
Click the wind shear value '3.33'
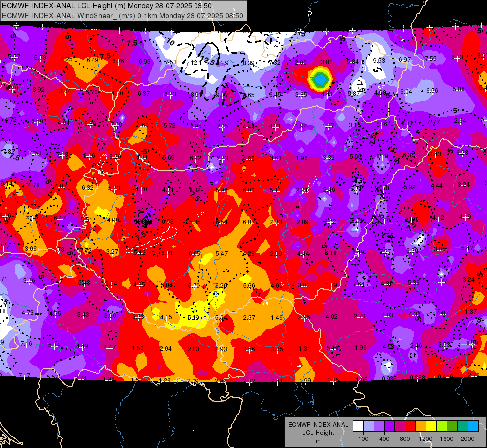pos(329,158)
